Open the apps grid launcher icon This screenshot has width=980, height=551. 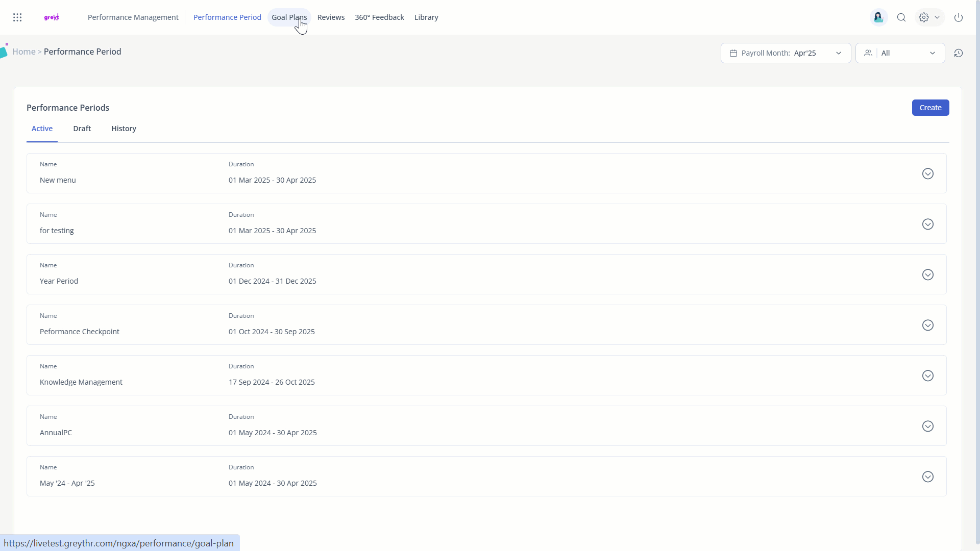(17, 17)
